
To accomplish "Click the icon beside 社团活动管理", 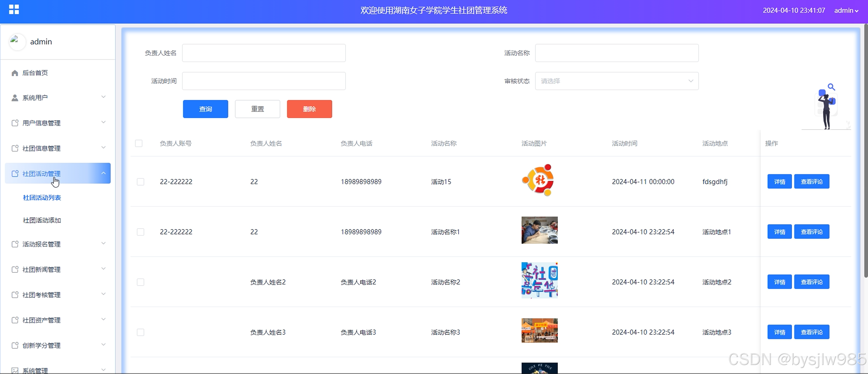I will tap(15, 174).
